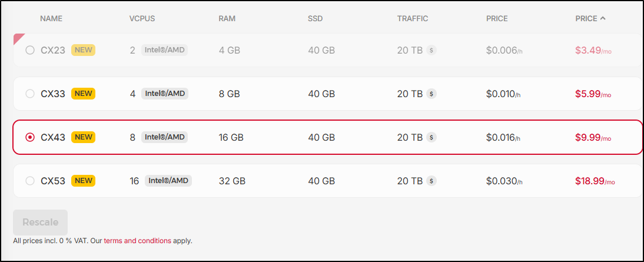Click the NEW badge next to CX33
Viewport: 644px width, 262px height.
(x=84, y=94)
